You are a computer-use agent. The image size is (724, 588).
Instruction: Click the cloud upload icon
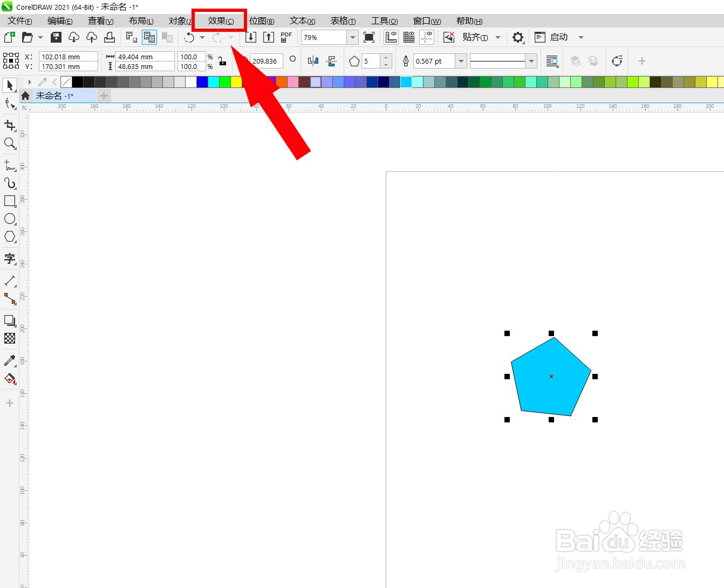[92, 37]
